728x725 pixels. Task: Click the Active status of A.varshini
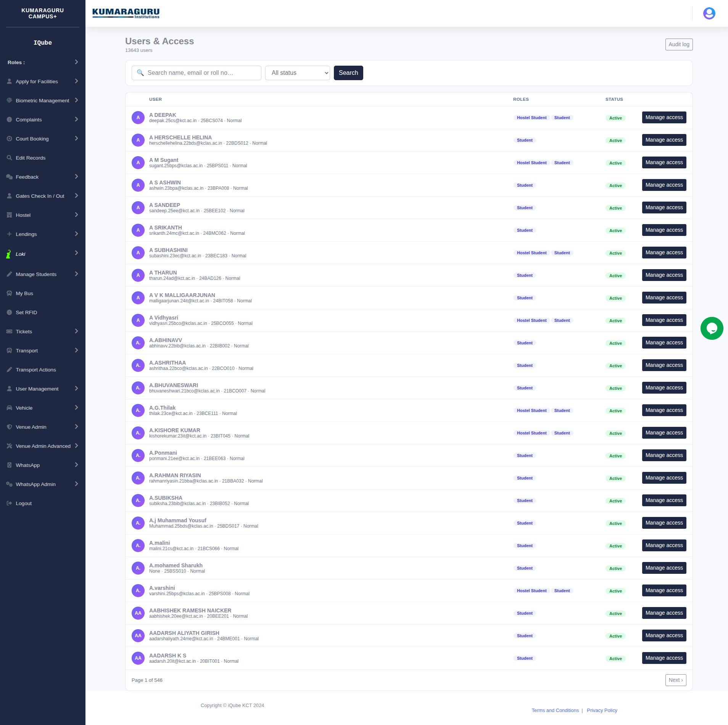(x=615, y=591)
